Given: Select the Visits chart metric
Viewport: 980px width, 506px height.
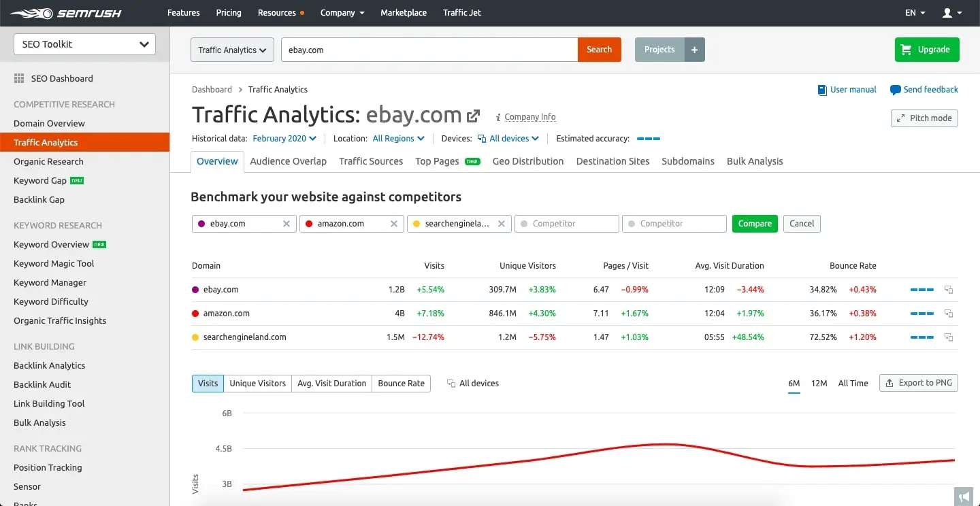Looking at the screenshot, I should coord(208,384).
